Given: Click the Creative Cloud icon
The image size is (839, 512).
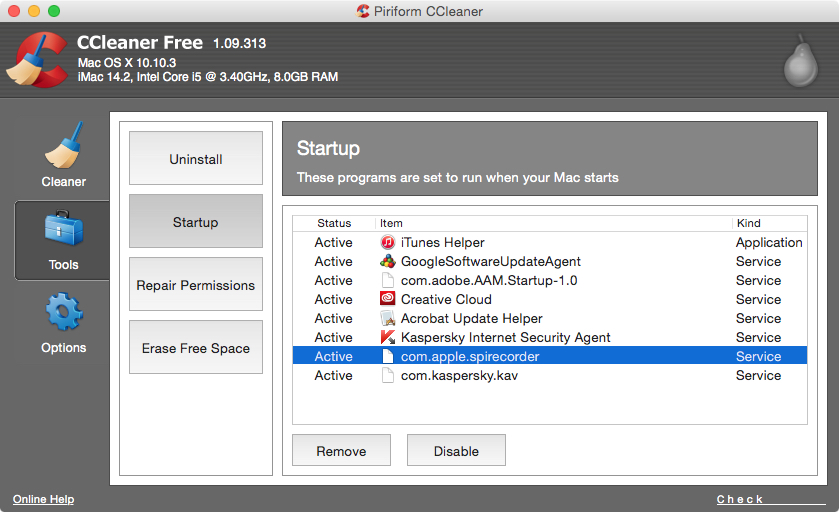Looking at the screenshot, I should [387, 299].
